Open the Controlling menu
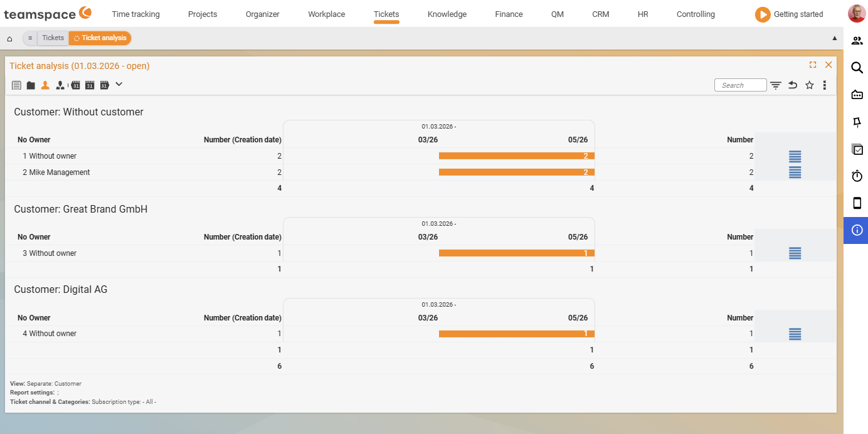Viewport: 868px width, 434px height. [696, 14]
